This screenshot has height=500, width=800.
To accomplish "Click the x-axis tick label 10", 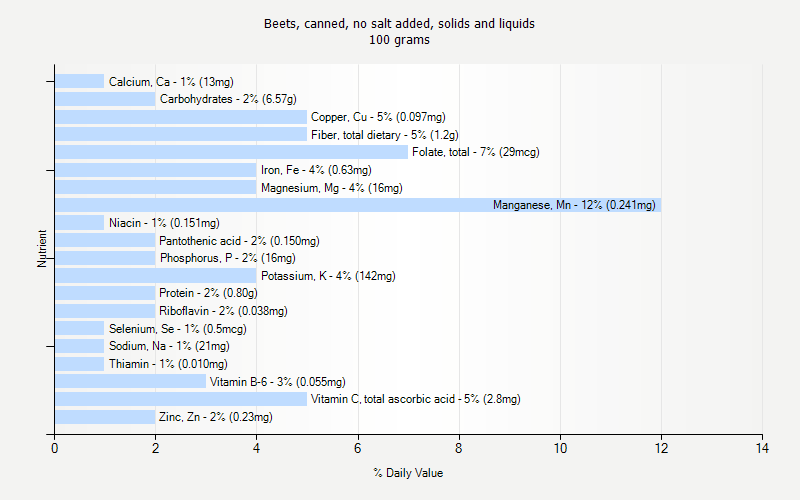I will tap(560, 448).
